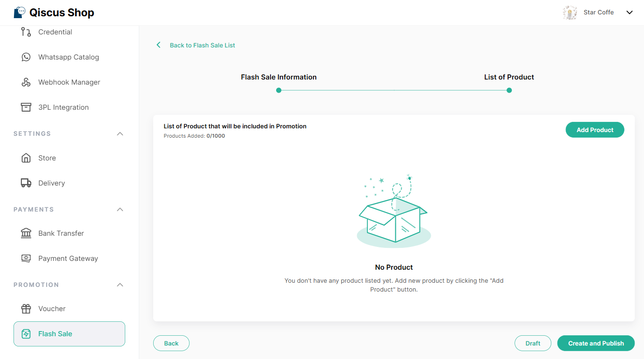Screen dimensions: 644x359
Task: Open the Store house icon
Action: click(x=26, y=158)
